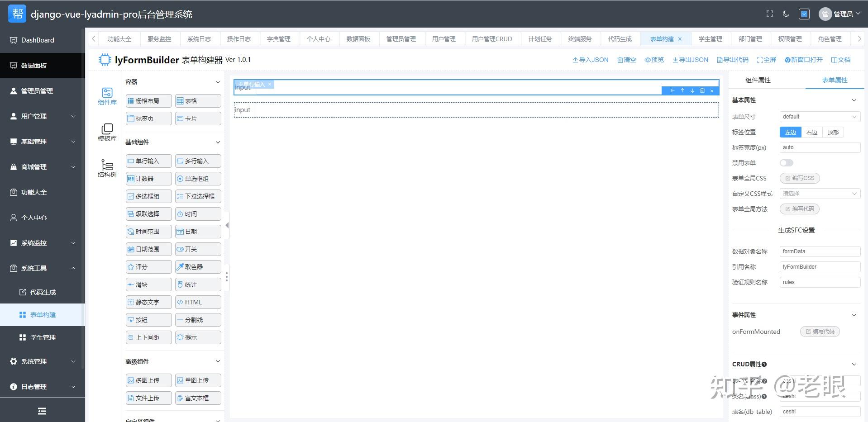Insert a 富文本框 advanced component
This screenshot has width=868, height=422.
(x=198, y=398)
